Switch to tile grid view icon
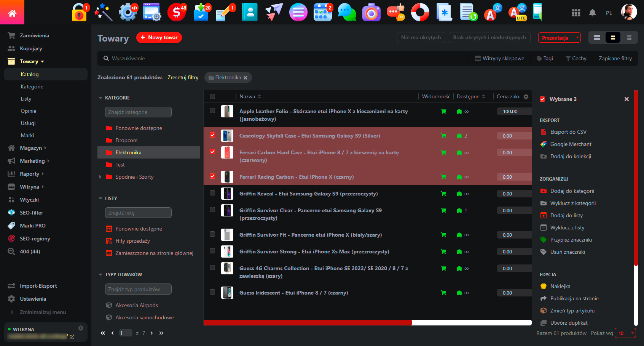Viewport: 644px width, 346px height. click(x=597, y=38)
